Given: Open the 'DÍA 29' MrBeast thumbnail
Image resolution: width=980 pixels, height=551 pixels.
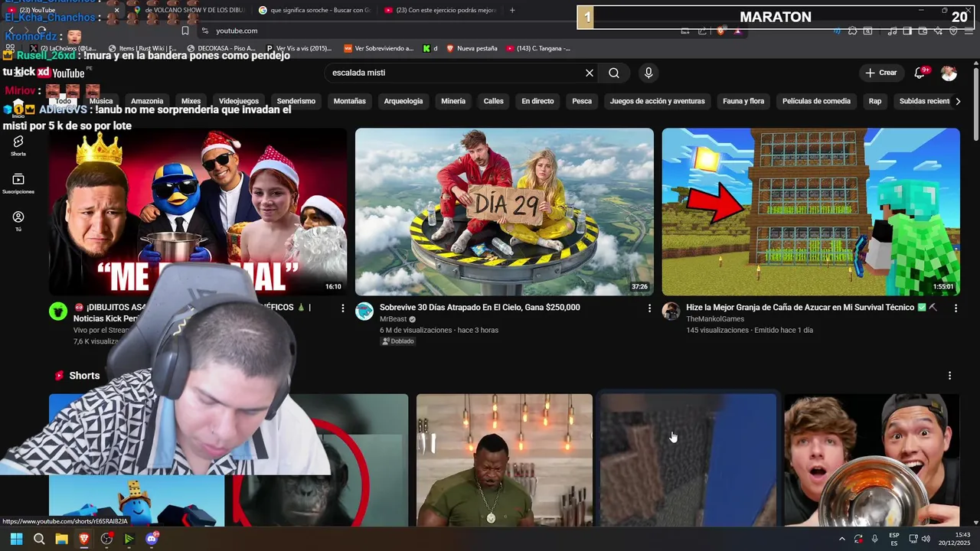Looking at the screenshot, I should (505, 212).
